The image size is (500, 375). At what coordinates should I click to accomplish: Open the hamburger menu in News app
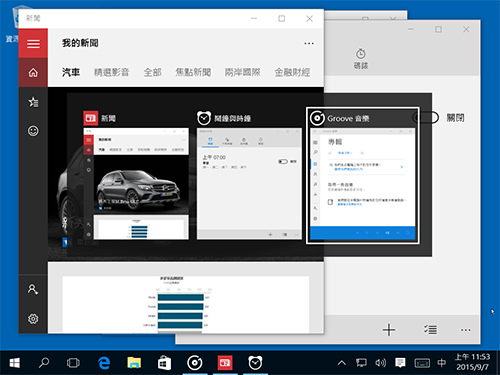click(x=33, y=43)
